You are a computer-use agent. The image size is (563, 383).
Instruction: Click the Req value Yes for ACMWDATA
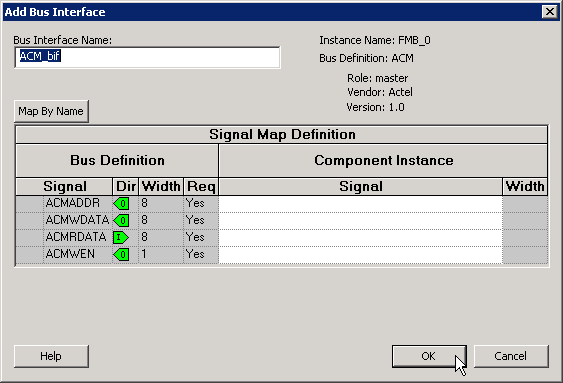click(x=195, y=220)
